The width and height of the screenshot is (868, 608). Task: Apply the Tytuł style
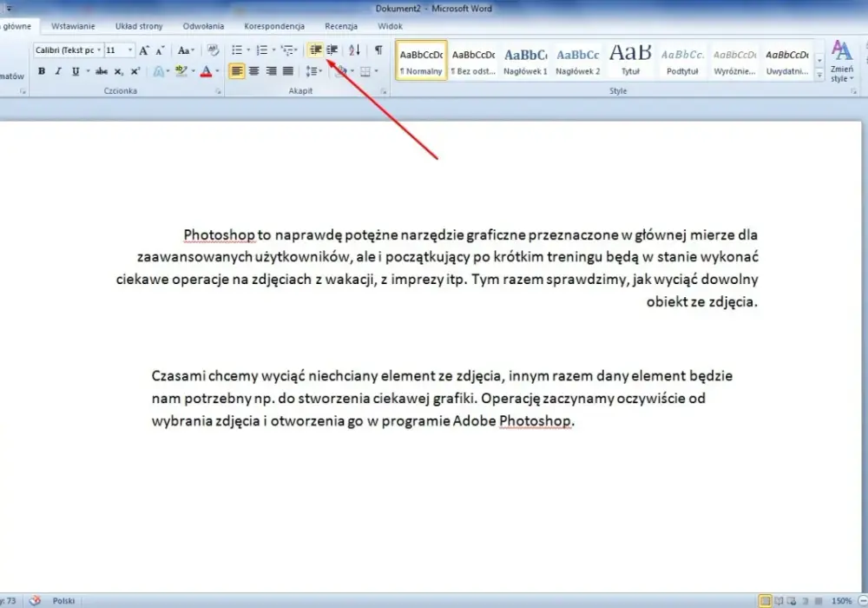(630, 60)
